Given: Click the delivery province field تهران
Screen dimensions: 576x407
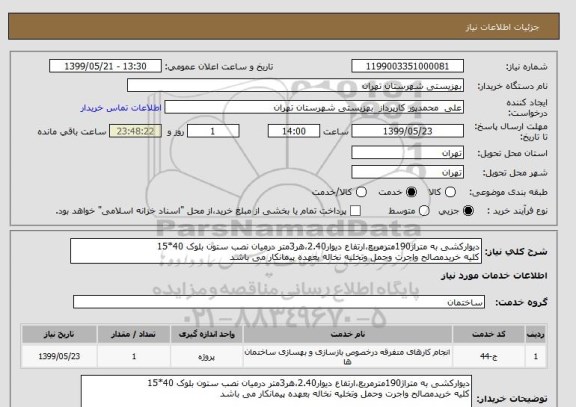Looking at the screenshot, I should click(x=407, y=153).
